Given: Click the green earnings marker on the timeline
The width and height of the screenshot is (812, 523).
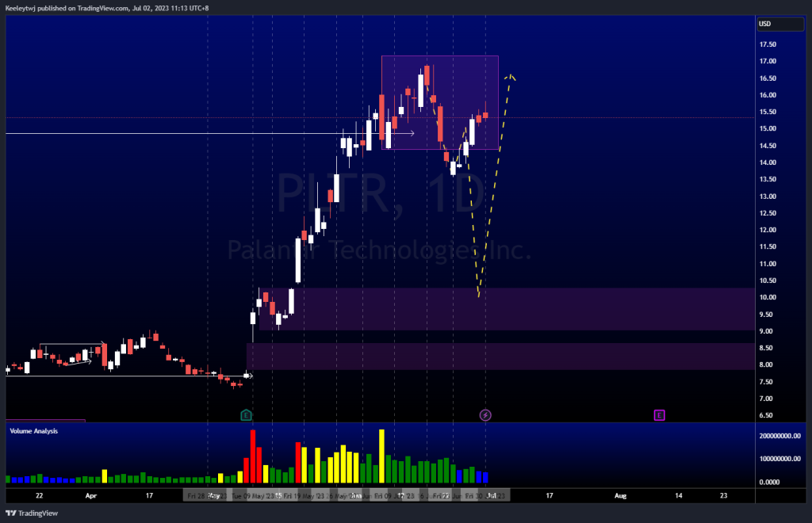Looking at the screenshot, I should 246,414.
